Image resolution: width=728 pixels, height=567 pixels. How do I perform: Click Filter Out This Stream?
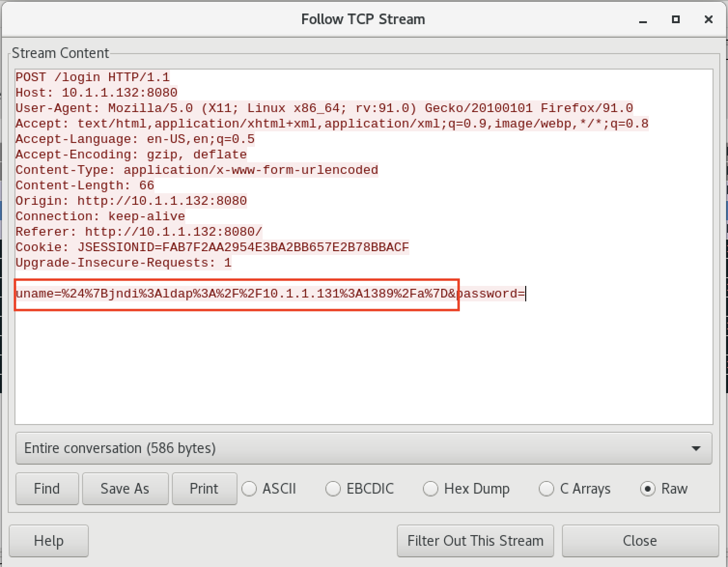tap(475, 541)
